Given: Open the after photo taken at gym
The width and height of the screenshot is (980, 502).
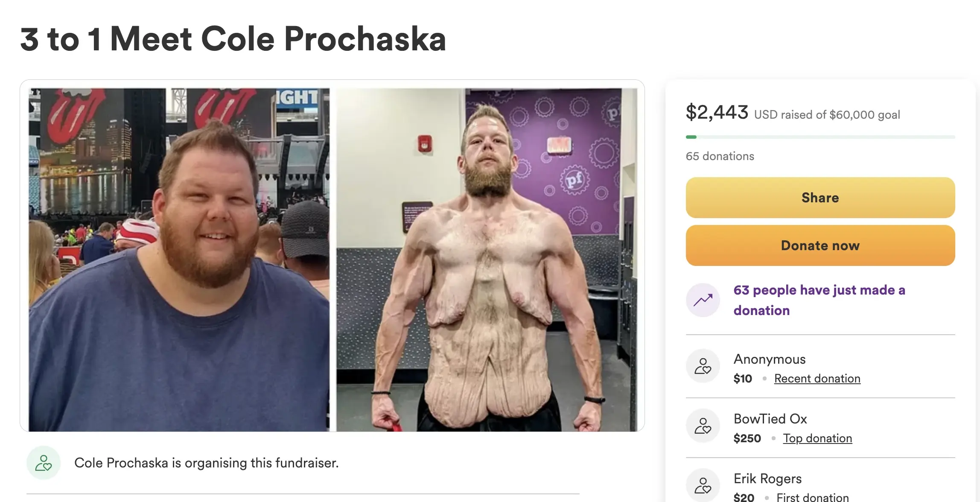Looking at the screenshot, I should [487, 260].
